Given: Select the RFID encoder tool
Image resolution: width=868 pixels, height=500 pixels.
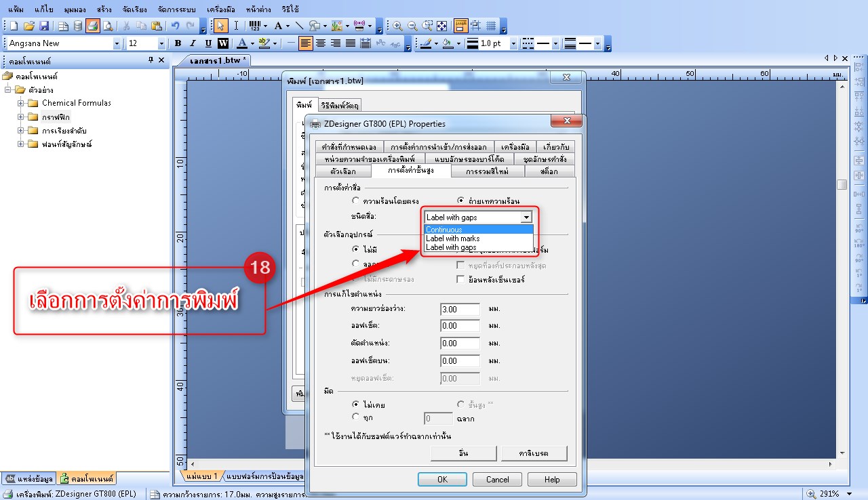Looking at the screenshot, I should [x=360, y=26].
